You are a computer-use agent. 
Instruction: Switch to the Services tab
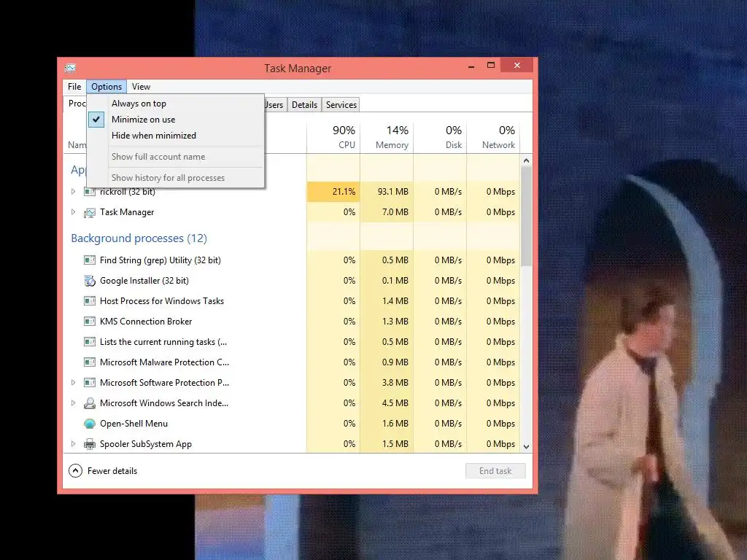pos(341,105)
